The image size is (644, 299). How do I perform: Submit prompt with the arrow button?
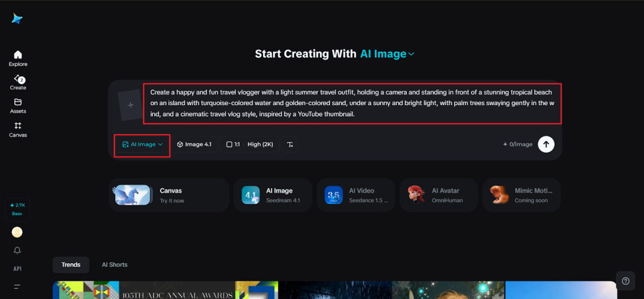coord(546,144)
